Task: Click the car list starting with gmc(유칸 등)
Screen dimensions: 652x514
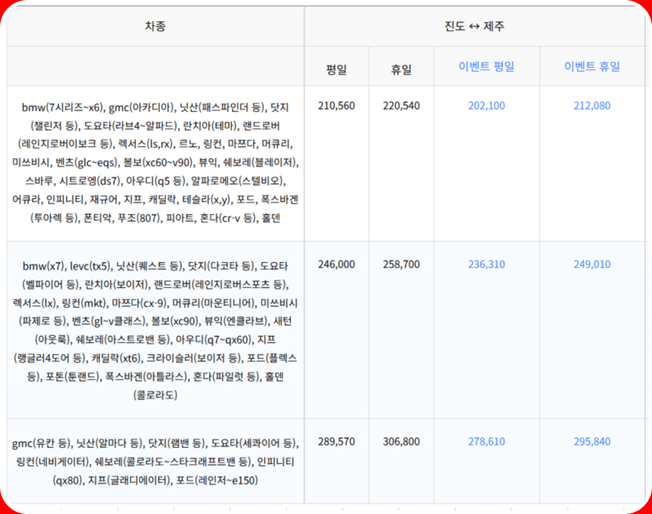Action: [x=155, y=462]
